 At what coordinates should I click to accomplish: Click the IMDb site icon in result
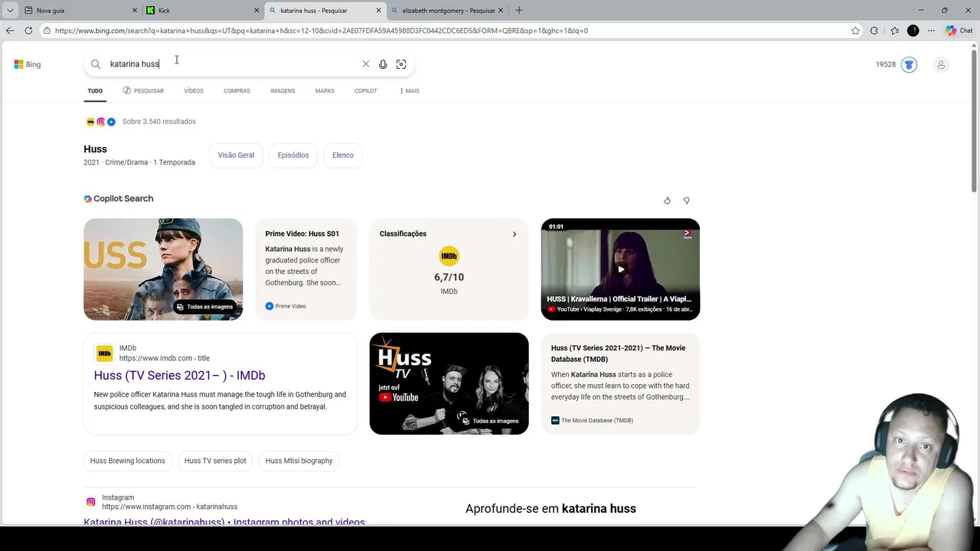tap(104, 353)
